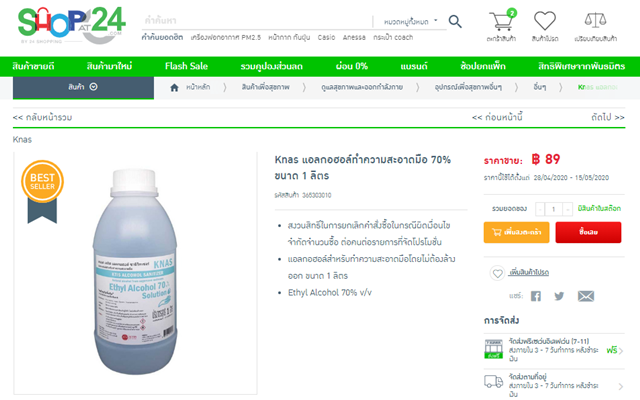Share product by email envelope icon
Image resolution: width=640 pixels, height=400 pixels.
pos(586,296)
